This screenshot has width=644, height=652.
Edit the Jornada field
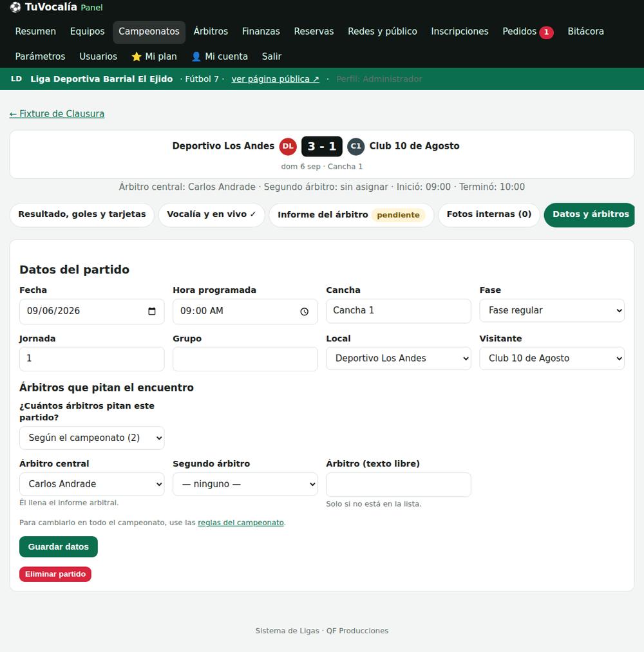coord(92,359)
